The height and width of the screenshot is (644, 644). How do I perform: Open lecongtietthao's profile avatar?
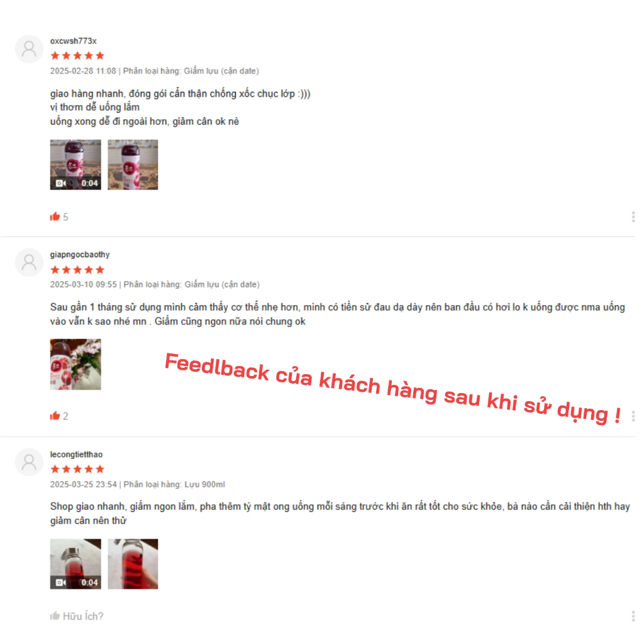click(x=29, y=462)
